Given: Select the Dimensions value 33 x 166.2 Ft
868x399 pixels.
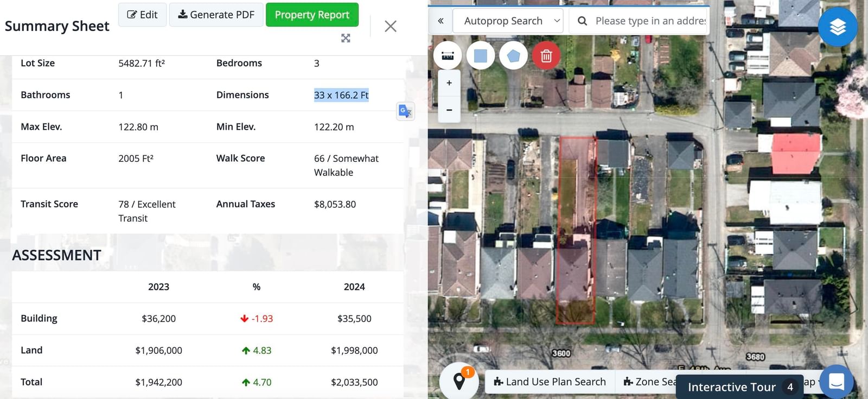Looking at the screenshot, I should [341, 95].
